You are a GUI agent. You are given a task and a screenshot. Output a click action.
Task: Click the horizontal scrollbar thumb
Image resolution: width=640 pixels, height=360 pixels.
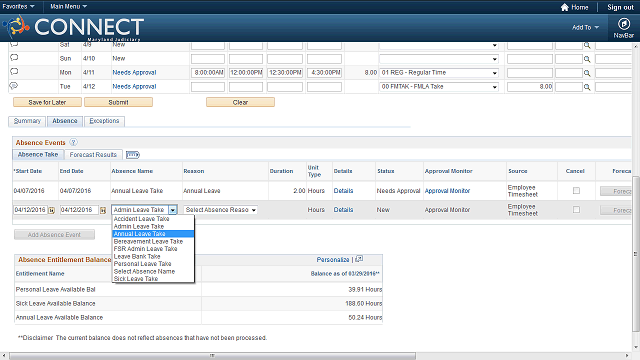[x=212, y=356]
